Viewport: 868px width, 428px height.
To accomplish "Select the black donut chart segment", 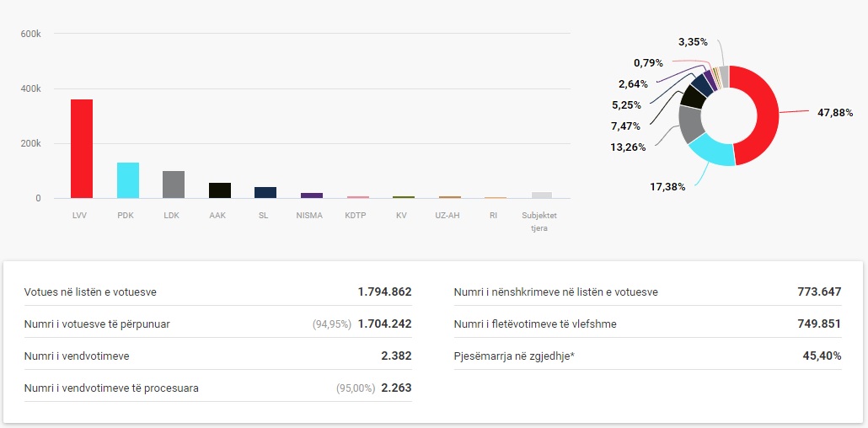I will point(694,97).
